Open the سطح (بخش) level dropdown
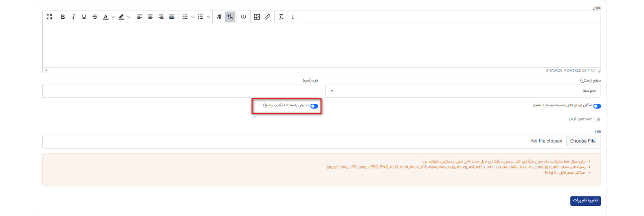 click(463, 91)
